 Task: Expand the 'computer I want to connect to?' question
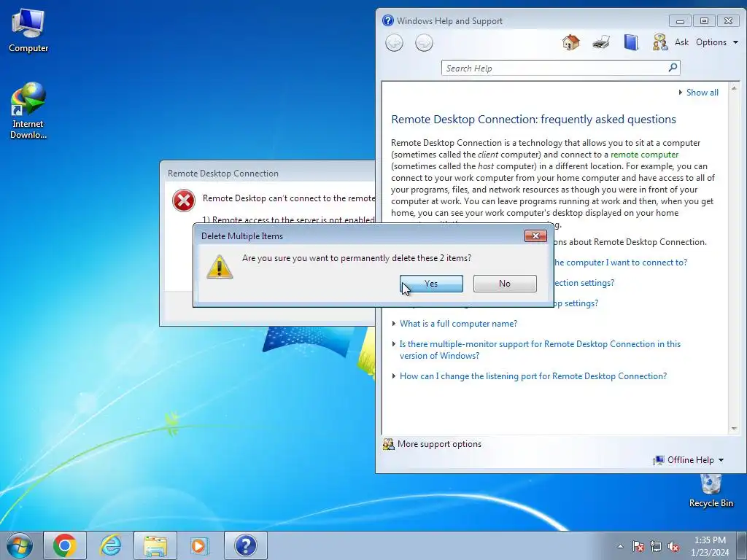pos(621,262)
